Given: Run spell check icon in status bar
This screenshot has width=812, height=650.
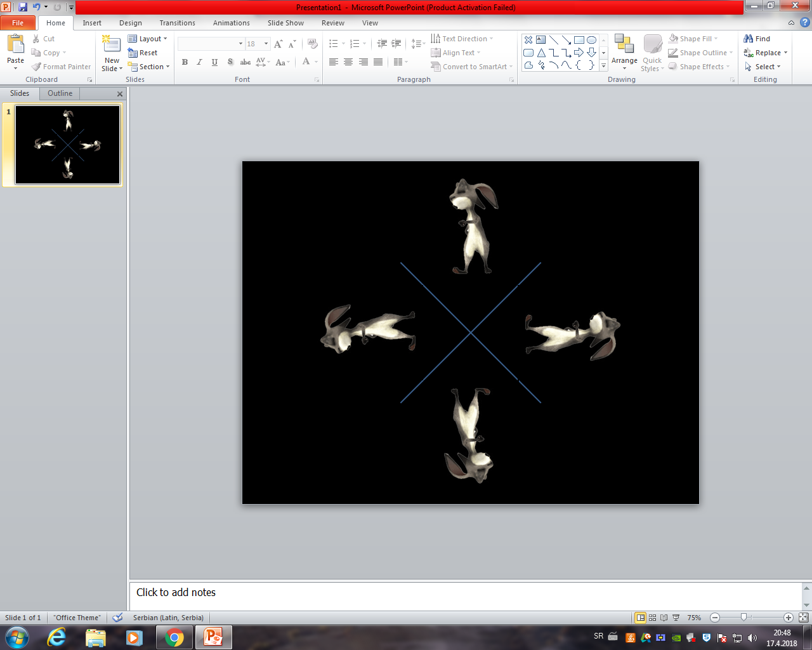Looking at the screenshot, I should pos(117,618).
